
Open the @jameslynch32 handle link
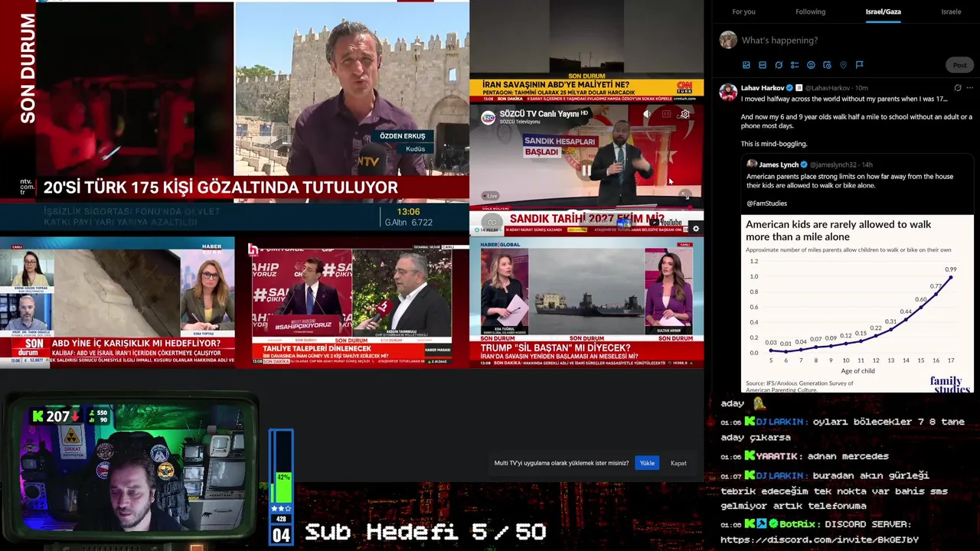(x=833, y=165)
